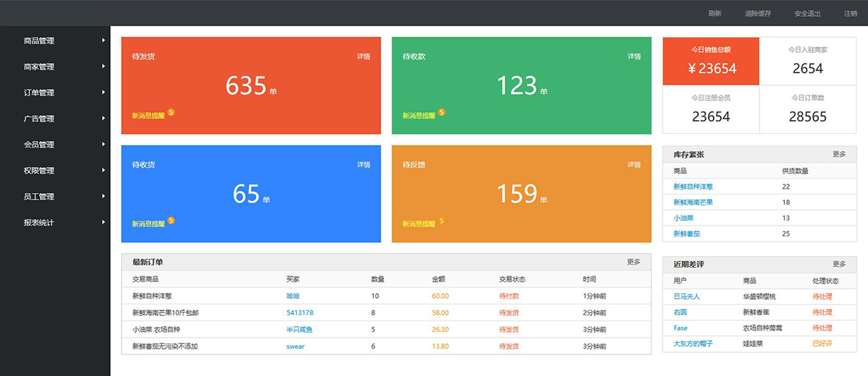This screenshot has height=376, width=868.
Task: Open 详情 on the blue 待收货 card
Action: click(363, 165)
